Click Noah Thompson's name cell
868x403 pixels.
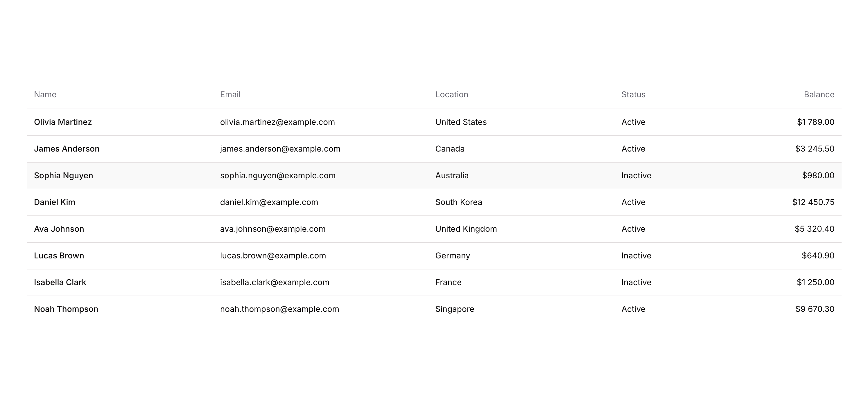pos(66,309)
